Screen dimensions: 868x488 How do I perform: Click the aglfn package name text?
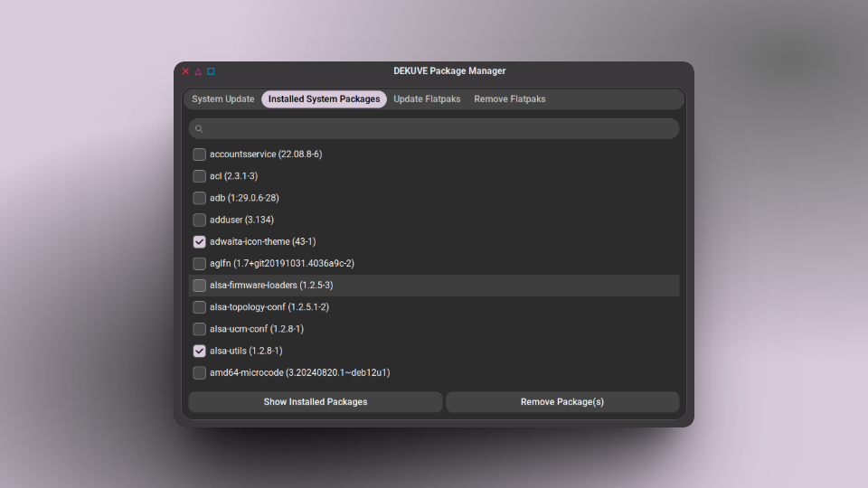tap(282, 263)
